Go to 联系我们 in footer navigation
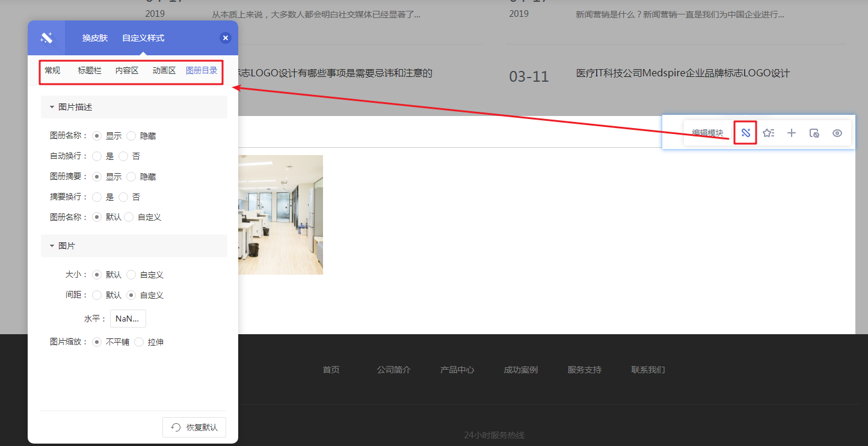 pyautogui.click(x=648, y=370)
